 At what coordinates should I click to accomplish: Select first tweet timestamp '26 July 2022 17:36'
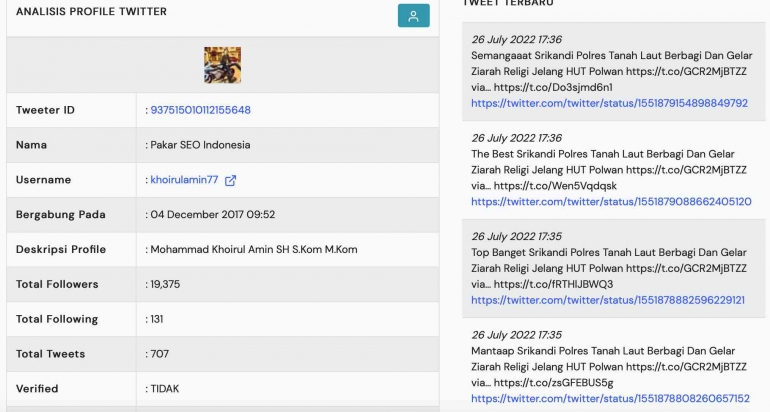[x=516, y=39]
